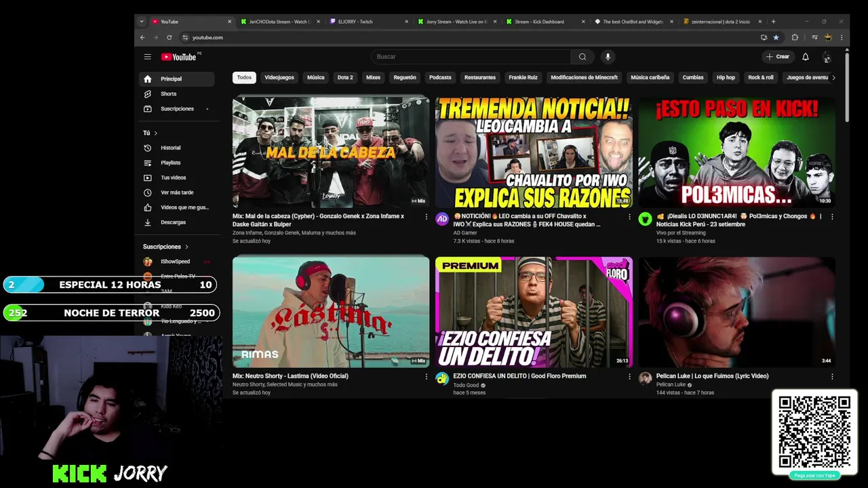Expand the Suscripciones section chevron
868x488 pixels.
tap(186, 247)
